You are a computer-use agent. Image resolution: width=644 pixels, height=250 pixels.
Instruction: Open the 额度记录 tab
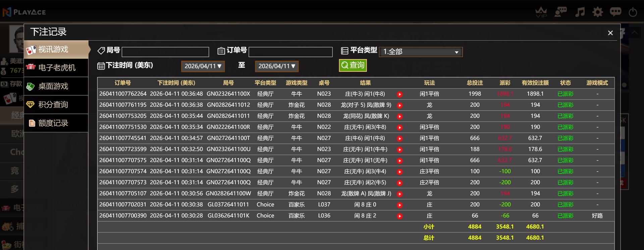pos(56,123)
